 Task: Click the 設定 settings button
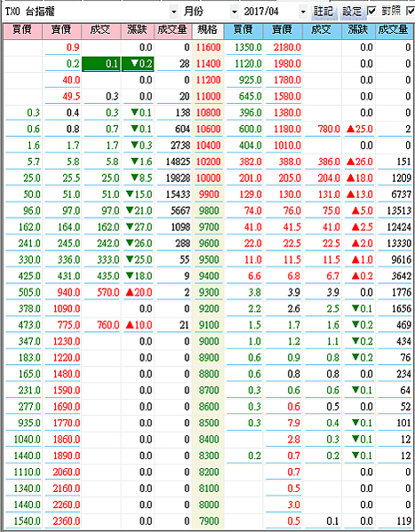pos(352,12)
